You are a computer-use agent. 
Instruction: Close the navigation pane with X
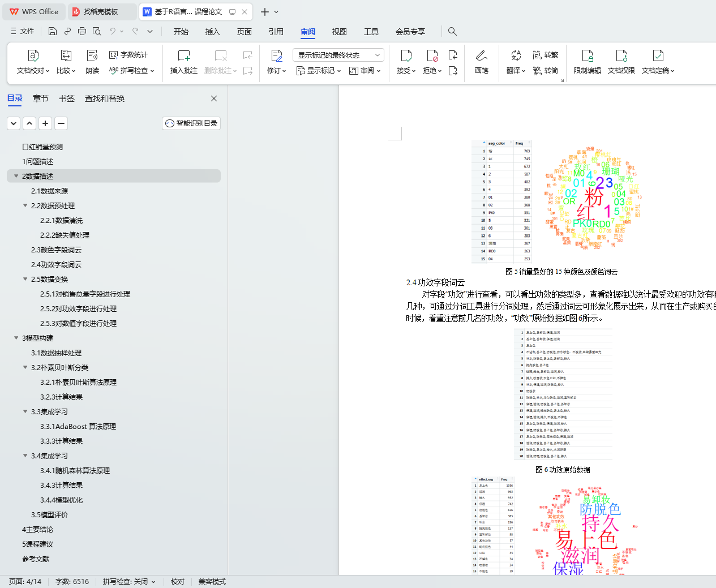point(214,98)
